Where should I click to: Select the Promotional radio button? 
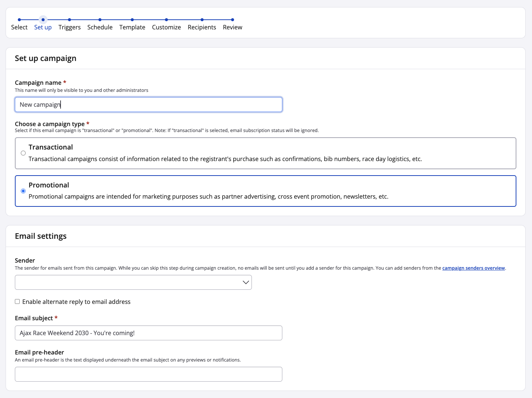coord(23,191)
